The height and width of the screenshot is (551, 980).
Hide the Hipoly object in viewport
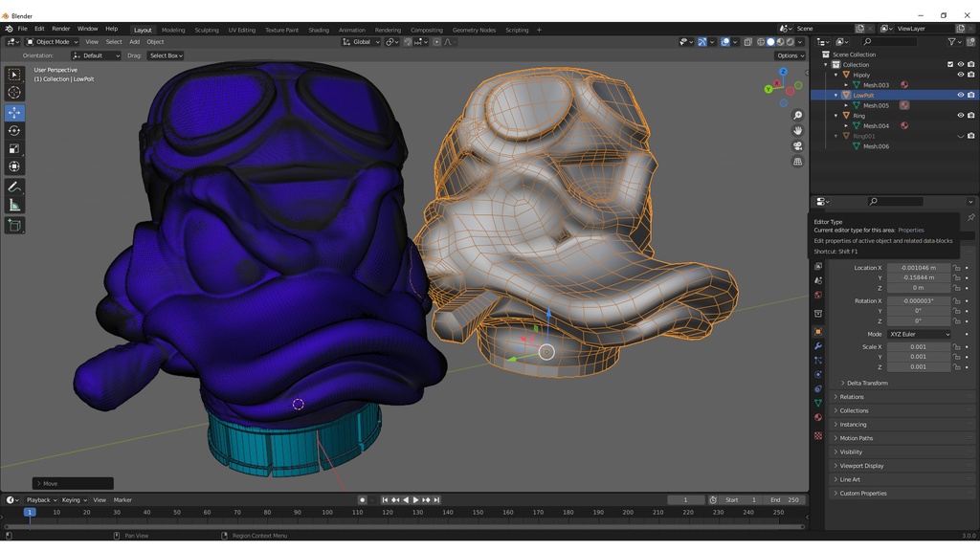coord(960,75)
